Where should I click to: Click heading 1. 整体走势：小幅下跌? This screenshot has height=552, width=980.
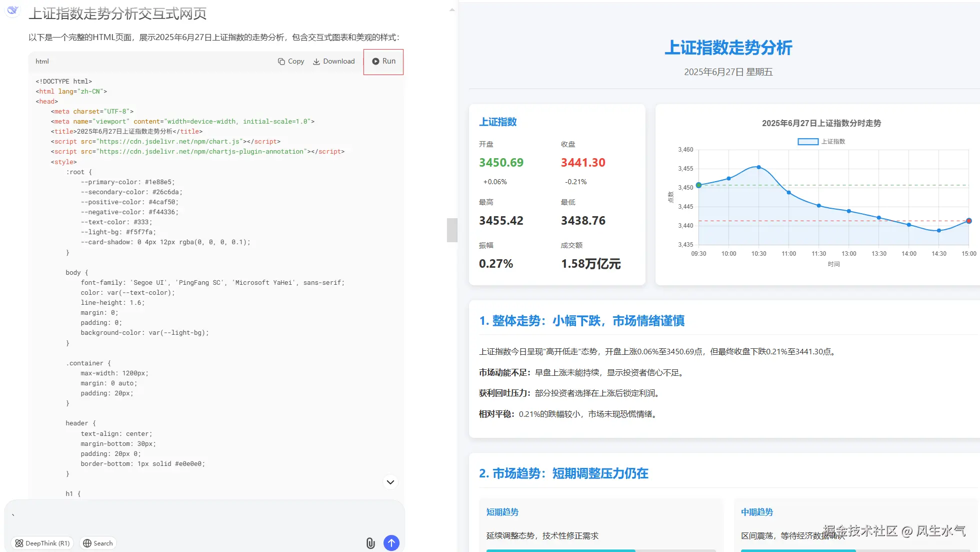581,321
